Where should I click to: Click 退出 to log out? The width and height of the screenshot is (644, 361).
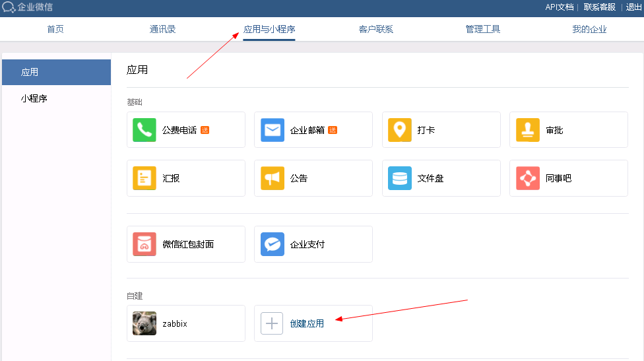point(633,7)
